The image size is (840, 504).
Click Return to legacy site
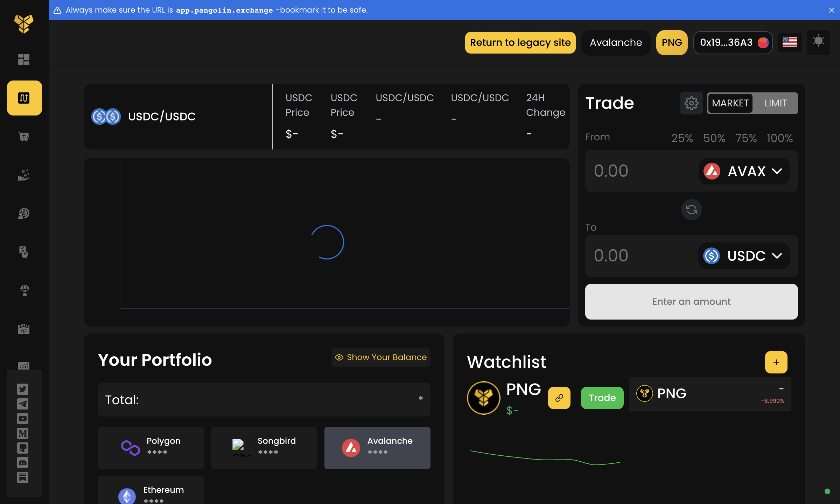[520, 42]
